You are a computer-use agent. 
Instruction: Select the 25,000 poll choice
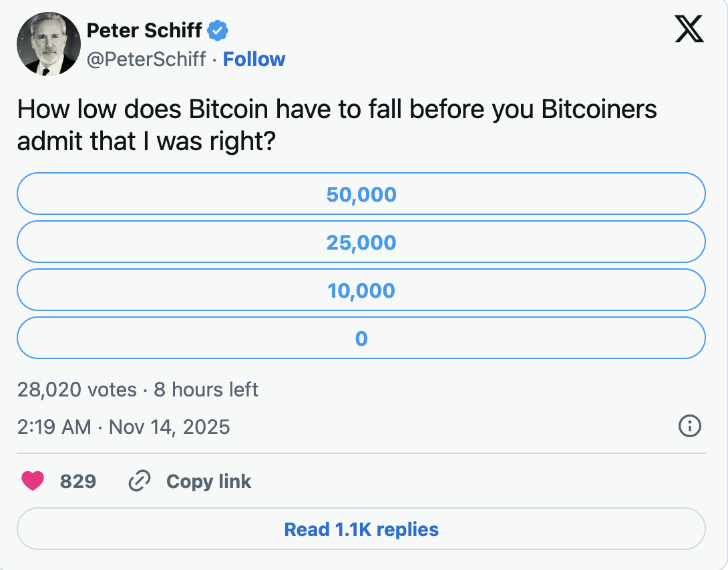point(361,242)
